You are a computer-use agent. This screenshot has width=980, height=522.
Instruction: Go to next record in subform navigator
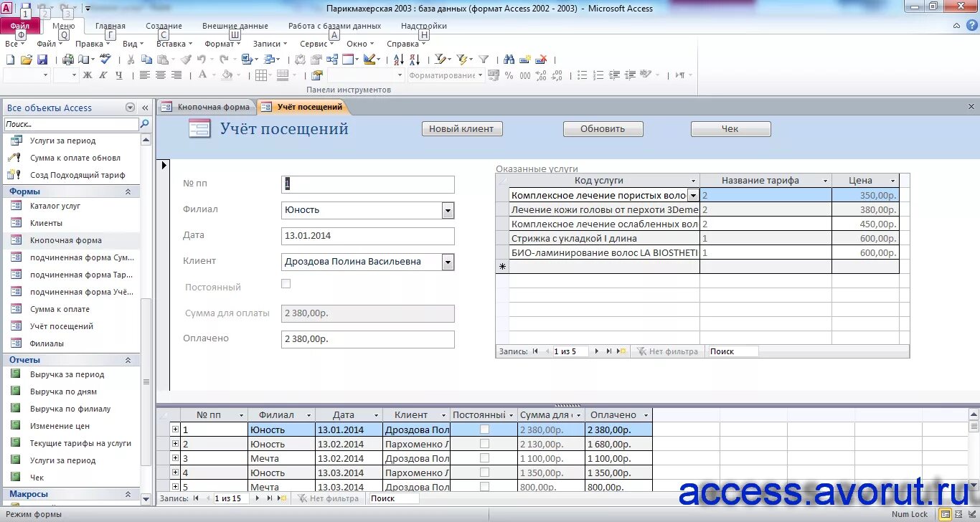(596, 351)
